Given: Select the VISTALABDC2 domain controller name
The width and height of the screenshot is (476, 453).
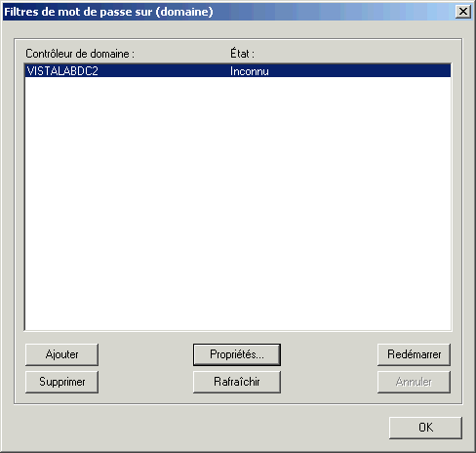Looking at the screenshot, I should point(62,71).
